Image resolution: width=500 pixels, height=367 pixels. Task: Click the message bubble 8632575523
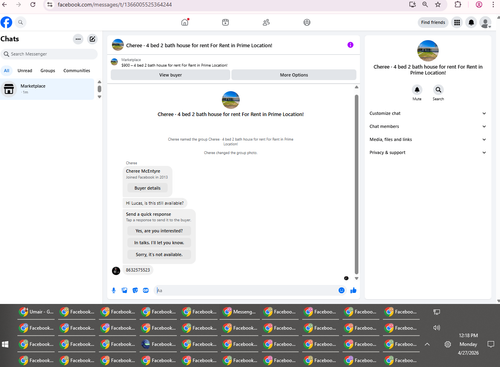click(138, 270)
